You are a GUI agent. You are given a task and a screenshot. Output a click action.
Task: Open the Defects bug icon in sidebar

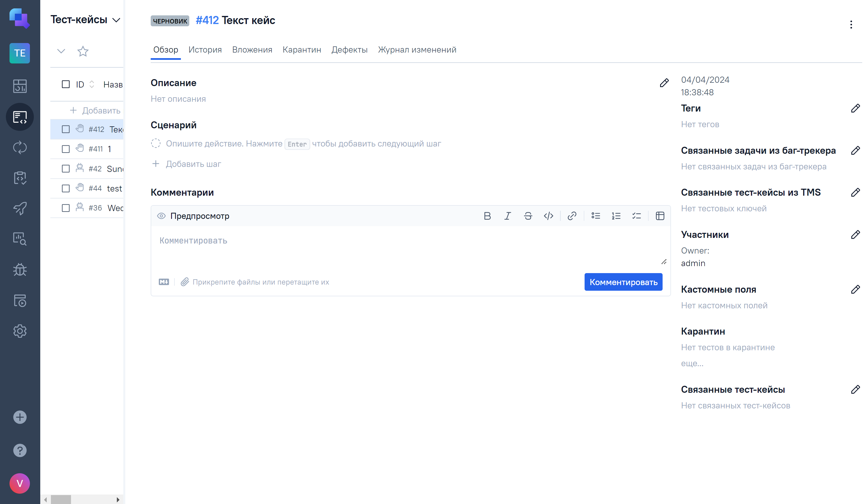(x=20, y=270)
